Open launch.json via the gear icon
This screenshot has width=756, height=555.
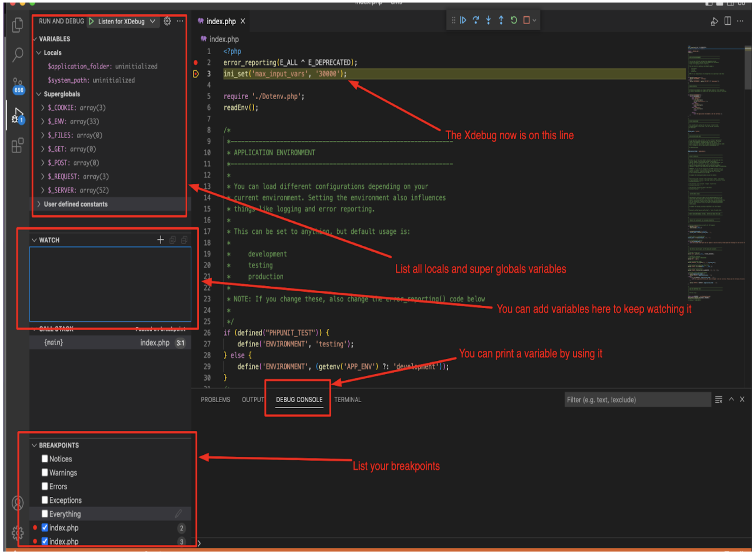coord(167,21)
